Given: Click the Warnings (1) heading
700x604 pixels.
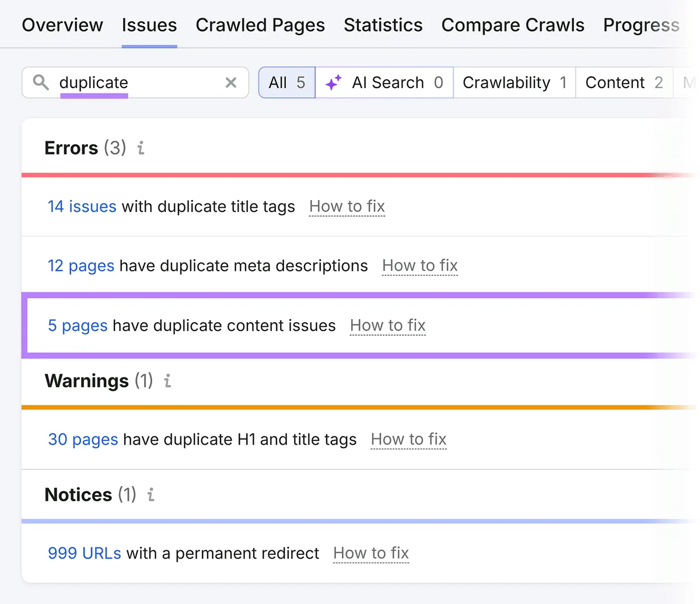Looking at the screenshot, I should (x=99, y=381).
